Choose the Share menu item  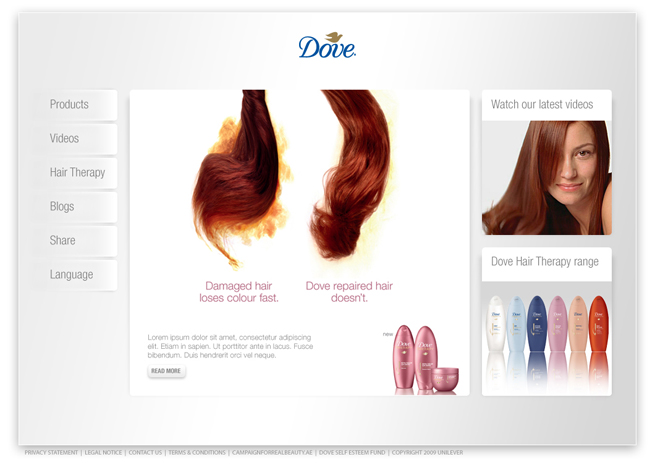[75, 241]
